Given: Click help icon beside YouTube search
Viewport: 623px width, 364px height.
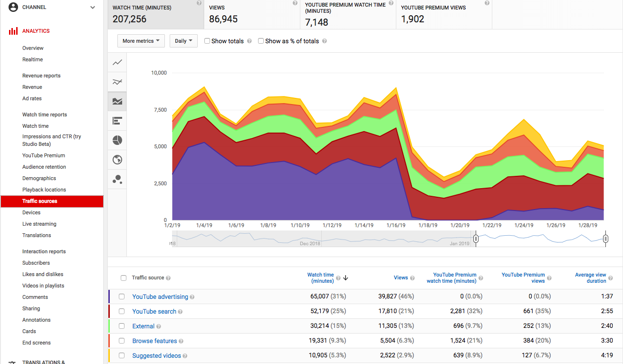Looking at the screenshot, I should coord(181,312).
